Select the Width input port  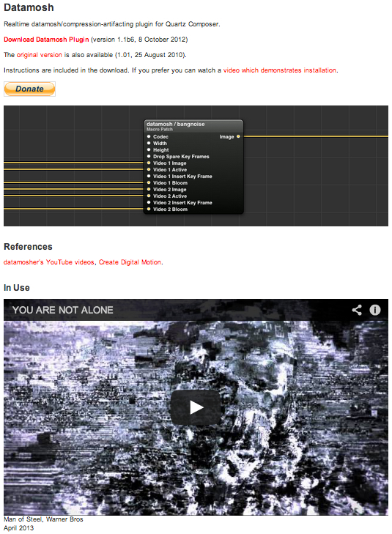click(149, 144)
